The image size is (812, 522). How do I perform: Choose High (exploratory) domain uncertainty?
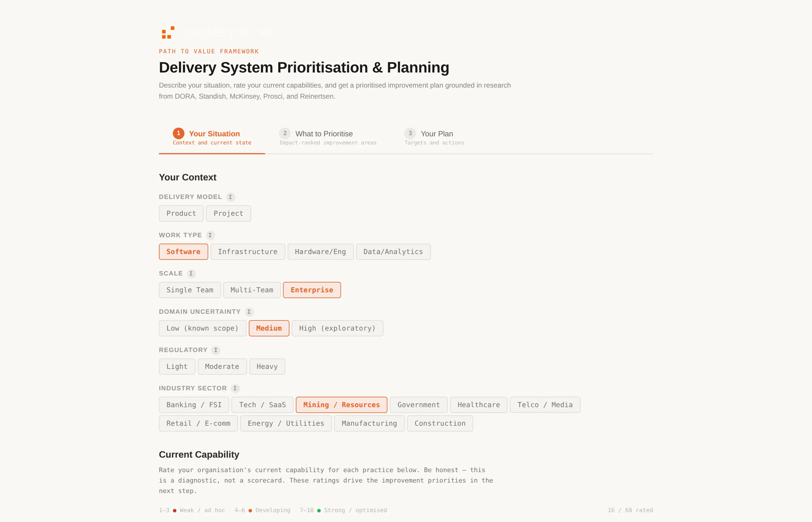337,328
